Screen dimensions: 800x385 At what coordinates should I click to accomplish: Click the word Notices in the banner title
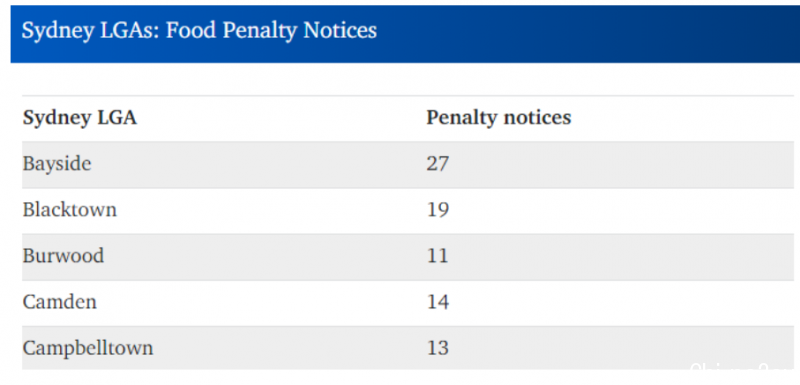[340, 31]
